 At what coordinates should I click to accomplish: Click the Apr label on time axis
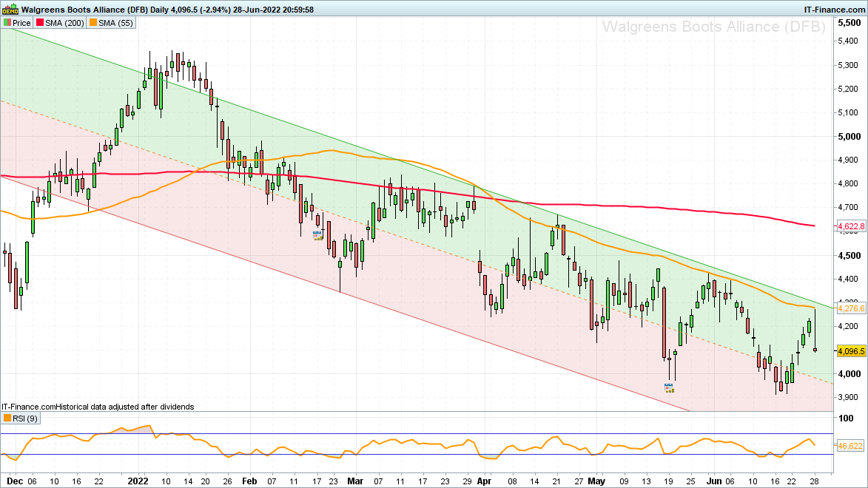click(x=485, y=481)
